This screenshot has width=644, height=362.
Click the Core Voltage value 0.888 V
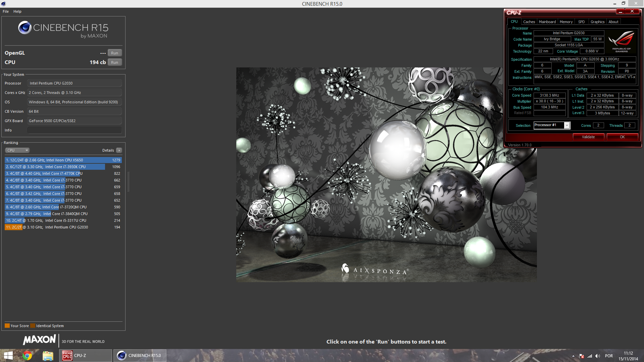[x=592, y=51]
